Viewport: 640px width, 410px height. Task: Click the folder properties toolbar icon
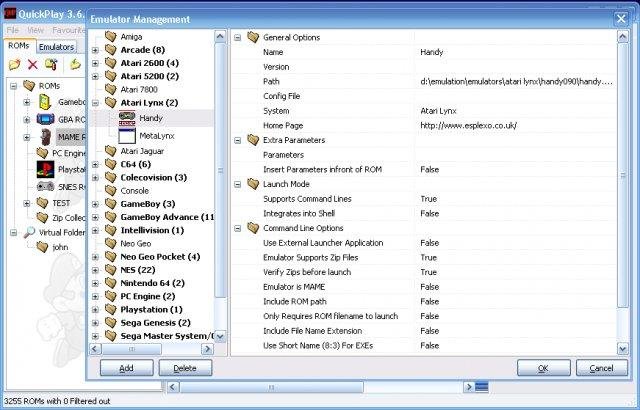click(x=51, y=64)
